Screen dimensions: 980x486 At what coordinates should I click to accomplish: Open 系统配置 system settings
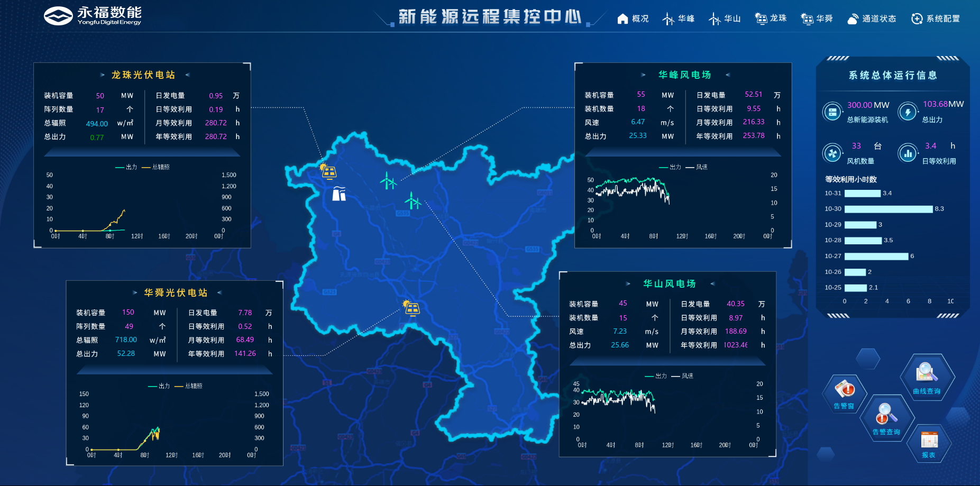936,19
